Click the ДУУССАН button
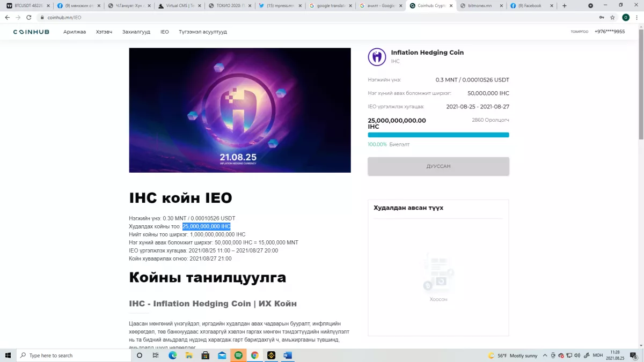 438,166
